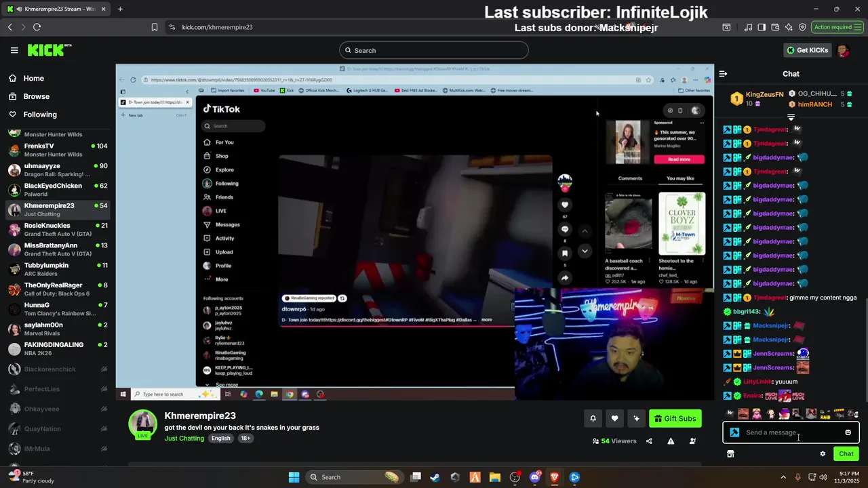Go back in browser
The image size is (868, 488).
9,27
